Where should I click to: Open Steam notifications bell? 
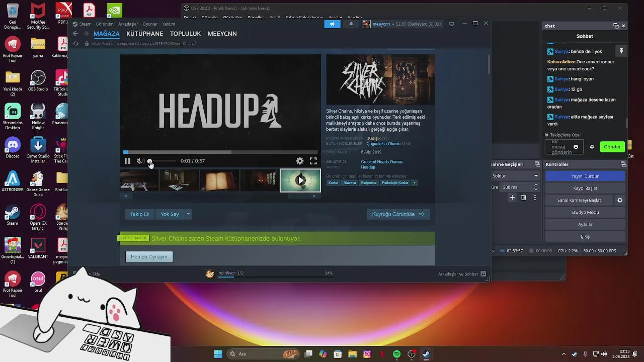(x=351, y=24)
